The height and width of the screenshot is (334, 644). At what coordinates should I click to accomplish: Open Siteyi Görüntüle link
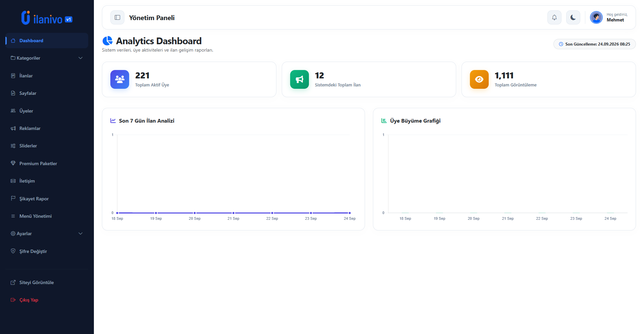click(x=47, y=282)
